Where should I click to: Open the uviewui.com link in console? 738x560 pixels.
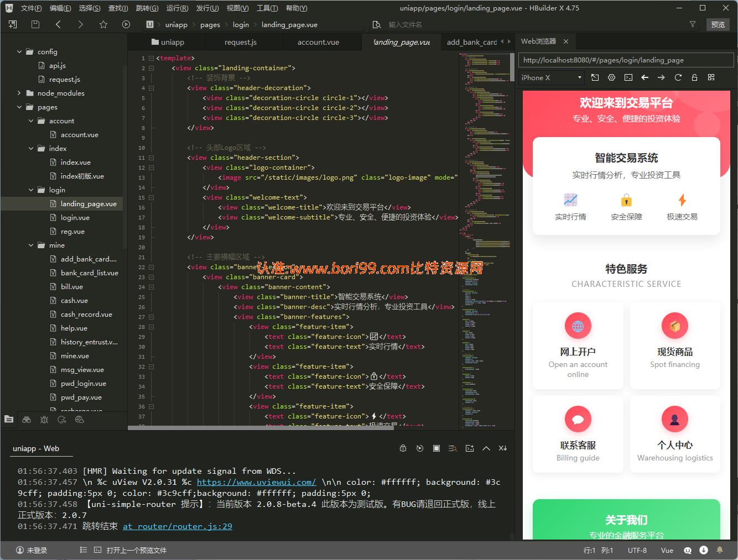coord(256,482)
